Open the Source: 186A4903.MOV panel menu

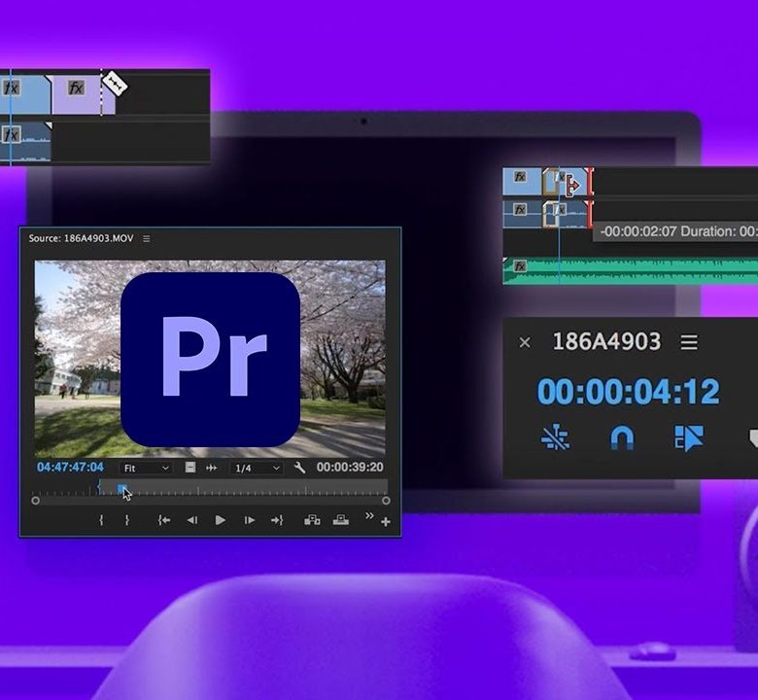click(x=147, y=238)
